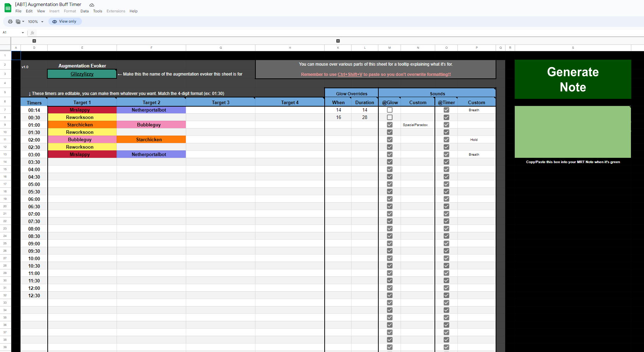Open the Data menu

click(84, 11)
